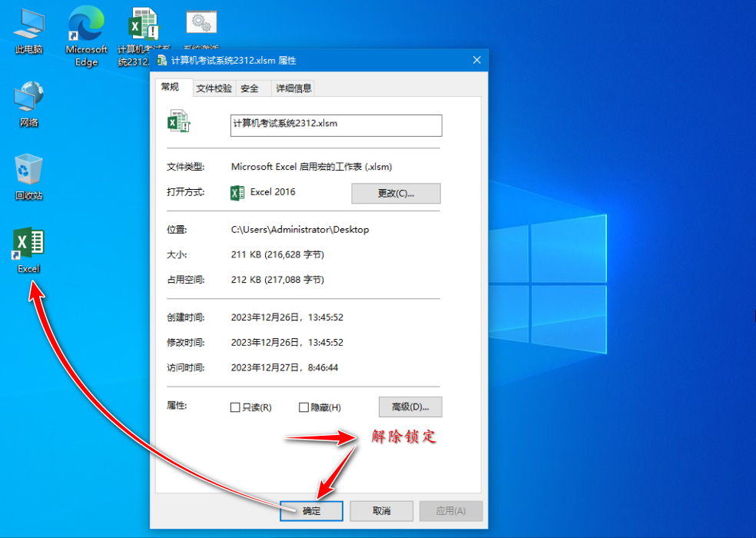The height and width of the screenshot is (538, 756).
Task: Open the 文件校验 tab
Action: [x=214, y=88]
